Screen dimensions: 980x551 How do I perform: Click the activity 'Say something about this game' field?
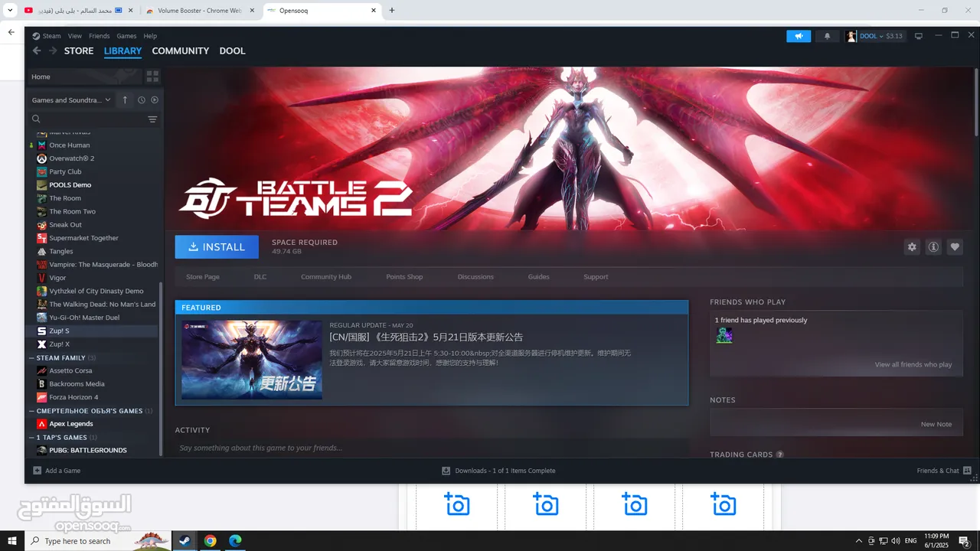pos(432,448)
